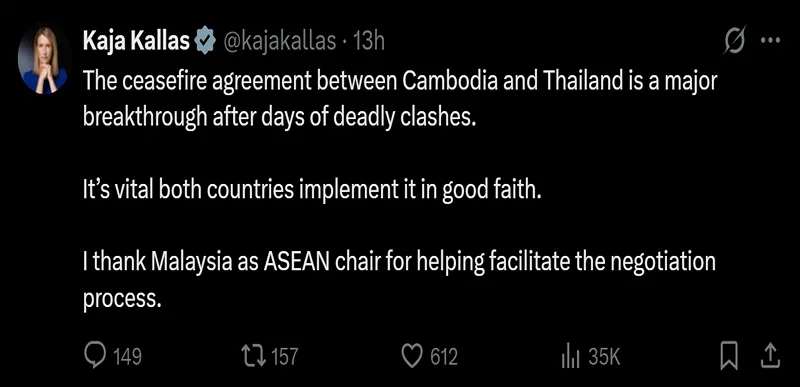The width and height of the screenshot is (800, 387).
Task: Select the 157 reposts count
Action: point(284,357)
